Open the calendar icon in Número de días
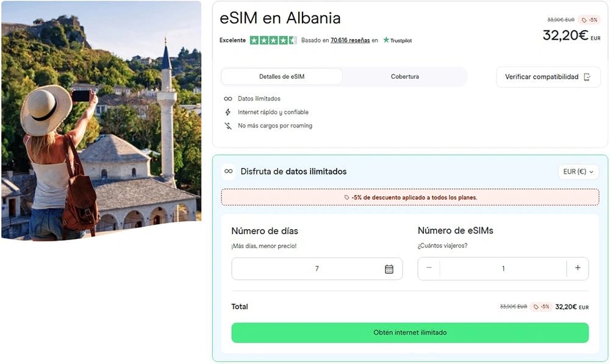 point(390,268)
